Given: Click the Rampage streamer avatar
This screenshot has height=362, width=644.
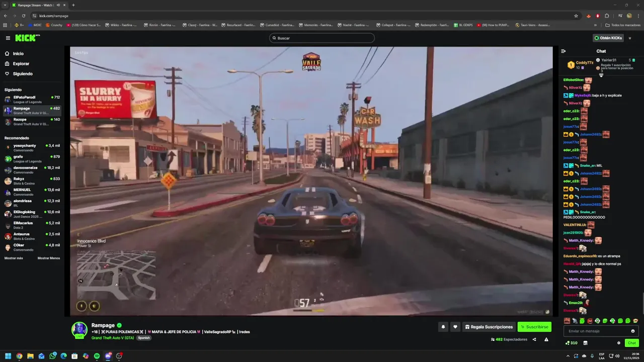Looking at the screenshot, I should (79, 329).
